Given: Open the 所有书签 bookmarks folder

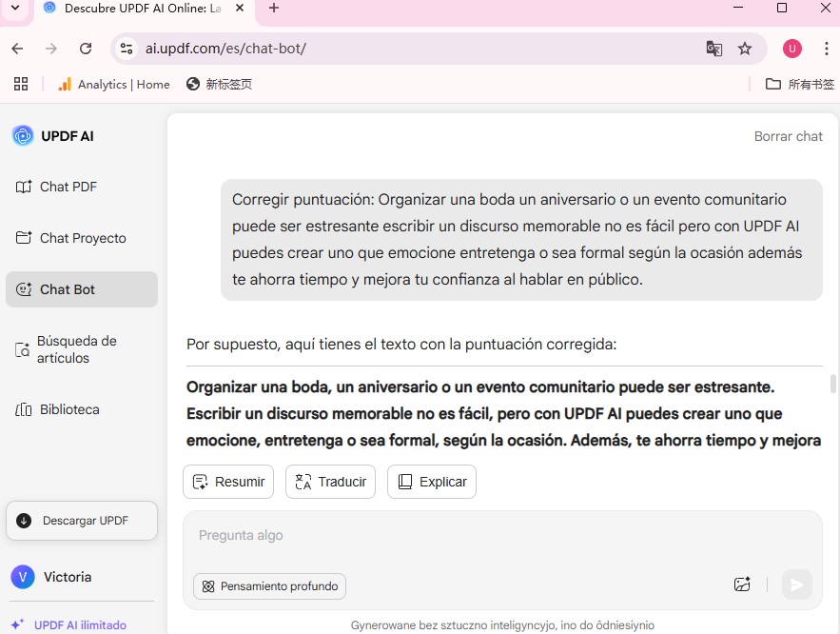Looking at the screenshot, I should [x=800, y=84].
